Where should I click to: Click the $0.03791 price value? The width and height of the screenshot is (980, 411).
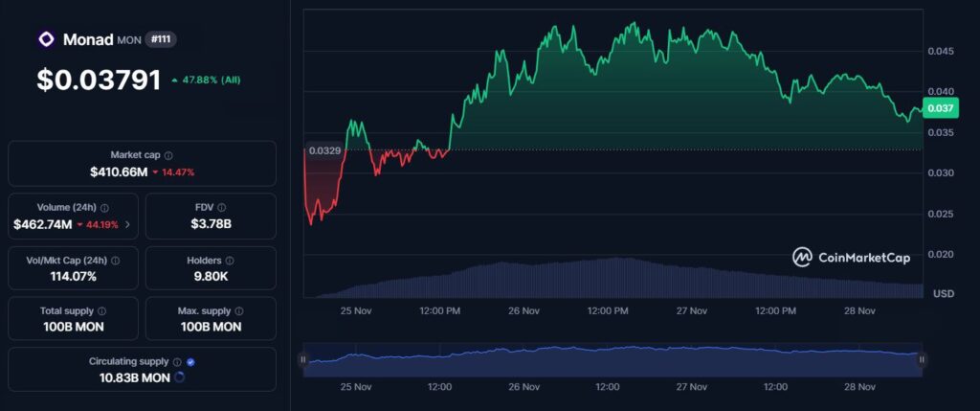coord(99,80)
